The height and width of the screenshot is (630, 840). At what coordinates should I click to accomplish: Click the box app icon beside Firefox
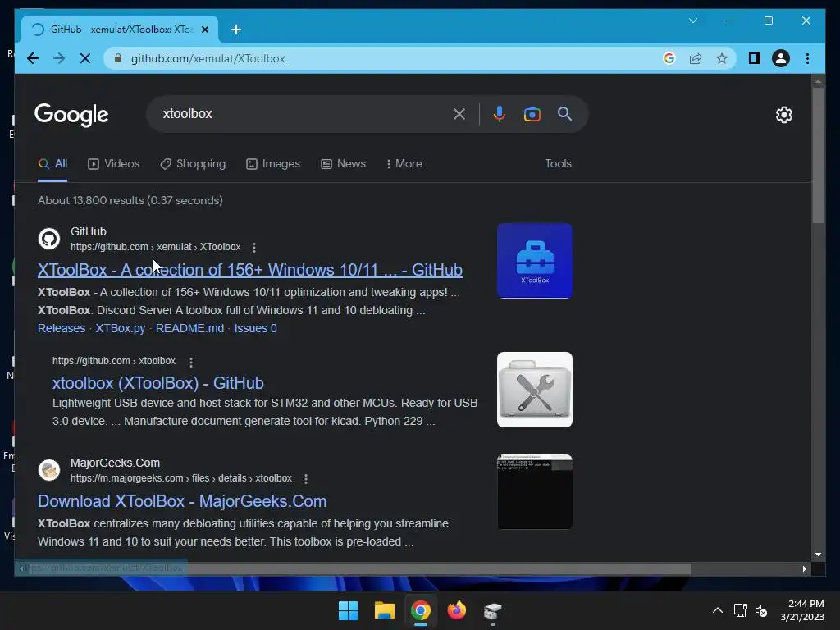492,610
